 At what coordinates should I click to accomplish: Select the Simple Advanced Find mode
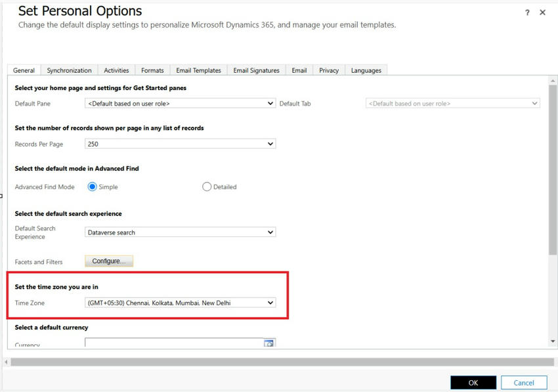coord(93,186)
